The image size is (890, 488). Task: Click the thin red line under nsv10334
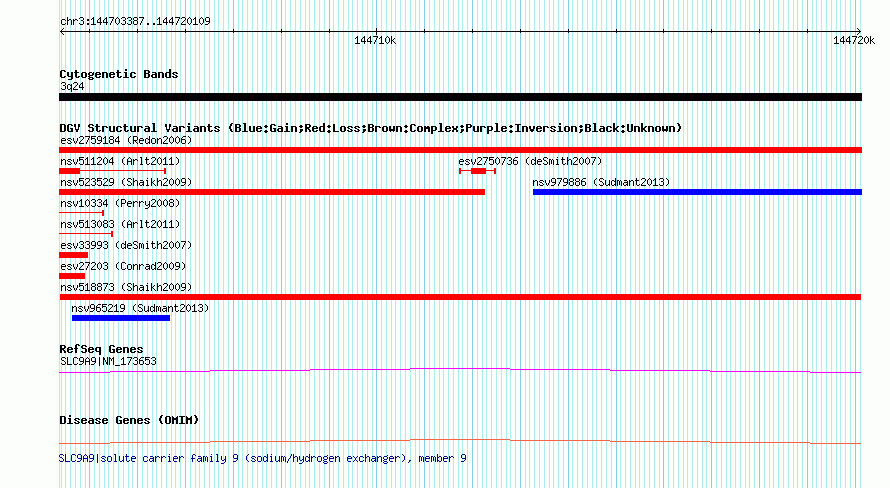tap(82, 213)
